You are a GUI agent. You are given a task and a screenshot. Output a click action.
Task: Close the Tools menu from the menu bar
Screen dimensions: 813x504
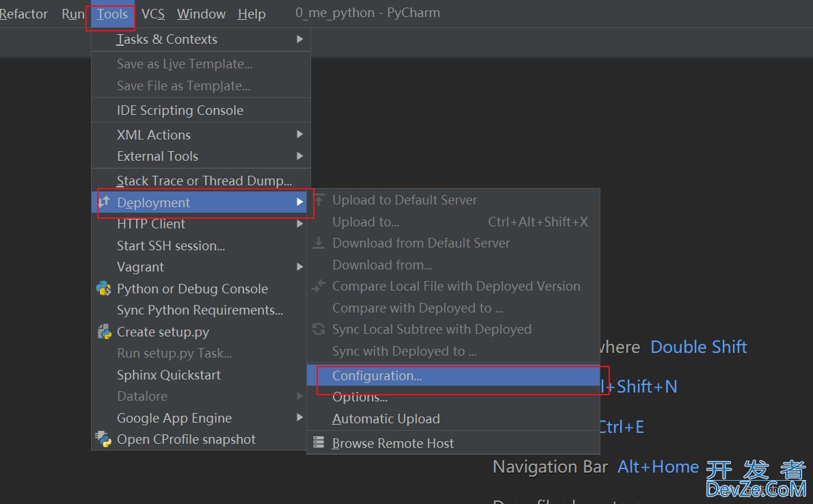112,14
